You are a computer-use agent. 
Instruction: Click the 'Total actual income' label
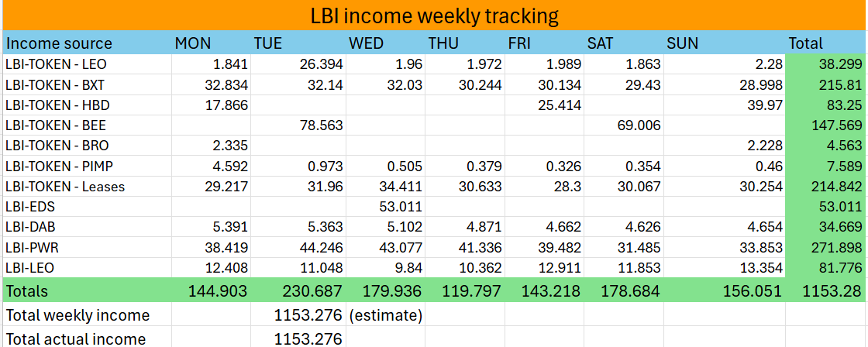[87, 337]
